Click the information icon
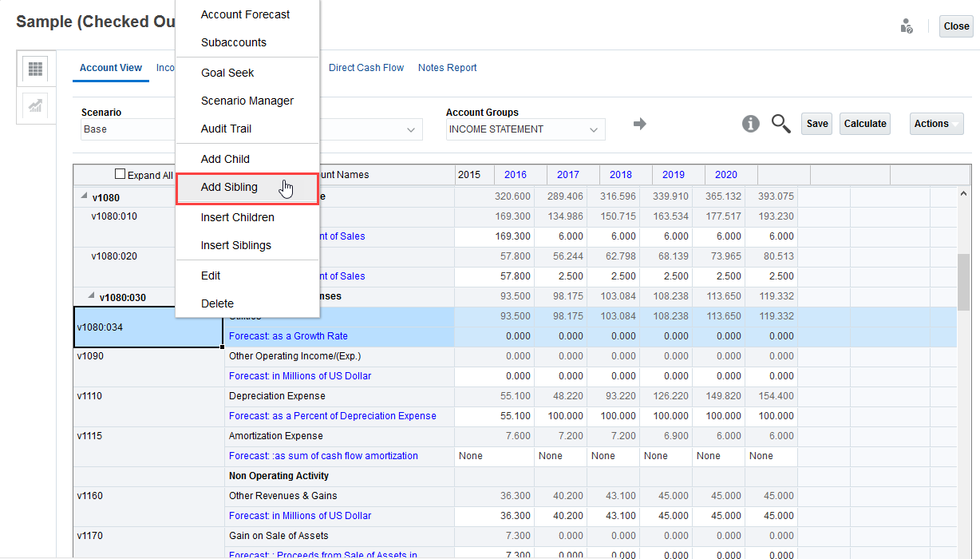Image resolution: width=980 pixels, height=559 pixels. click(x=750, y=124)
